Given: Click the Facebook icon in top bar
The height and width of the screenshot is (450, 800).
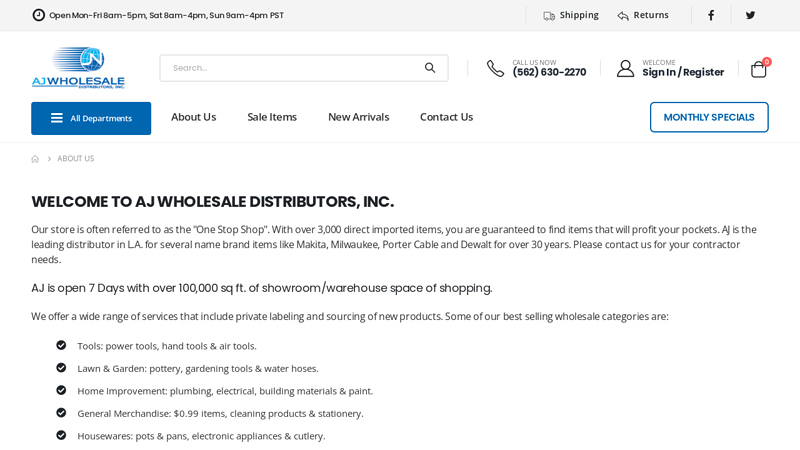Looking at the screenshot, I should point(711,15).
